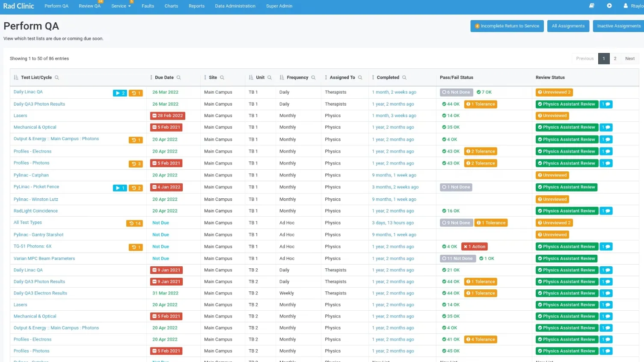Open Pylinac - Gantry Starshot test list

click(39, 235)
